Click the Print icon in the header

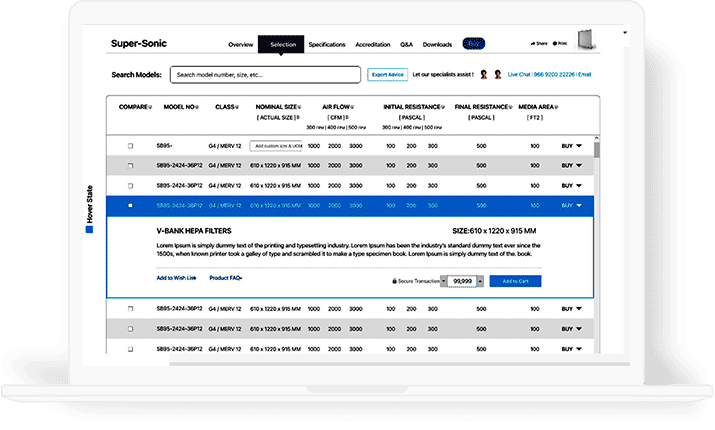tap(555, 44)
